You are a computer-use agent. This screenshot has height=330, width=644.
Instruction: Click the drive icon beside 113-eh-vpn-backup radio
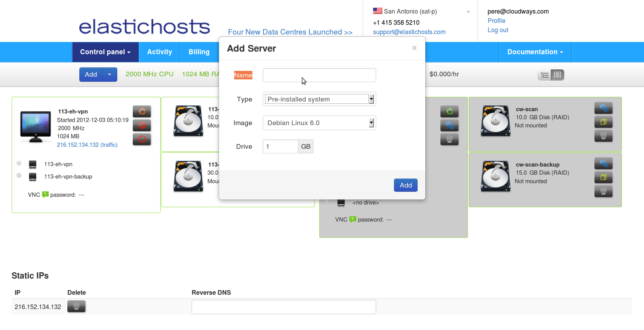pos(33,177)
